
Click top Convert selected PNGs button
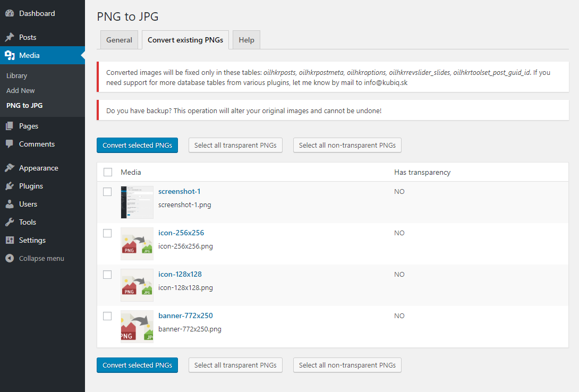click(x=138, y=146)
